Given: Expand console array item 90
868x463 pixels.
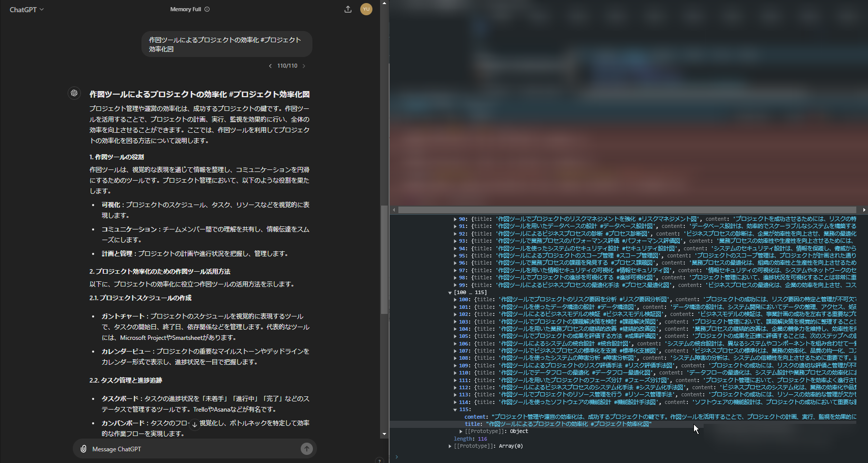Looking at the screenshot, I should pos(455,219).
